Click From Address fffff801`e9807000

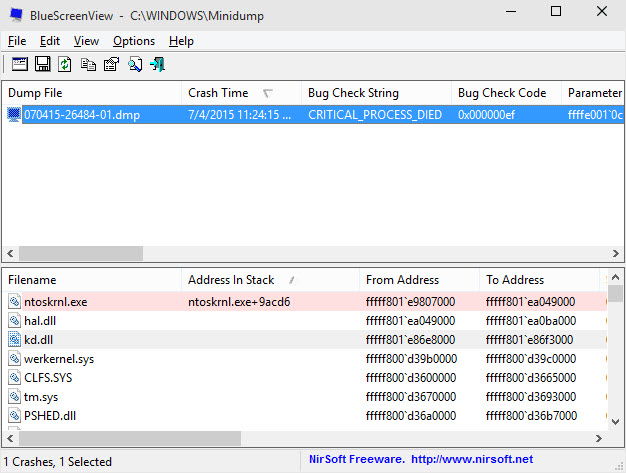coord(410,302)
